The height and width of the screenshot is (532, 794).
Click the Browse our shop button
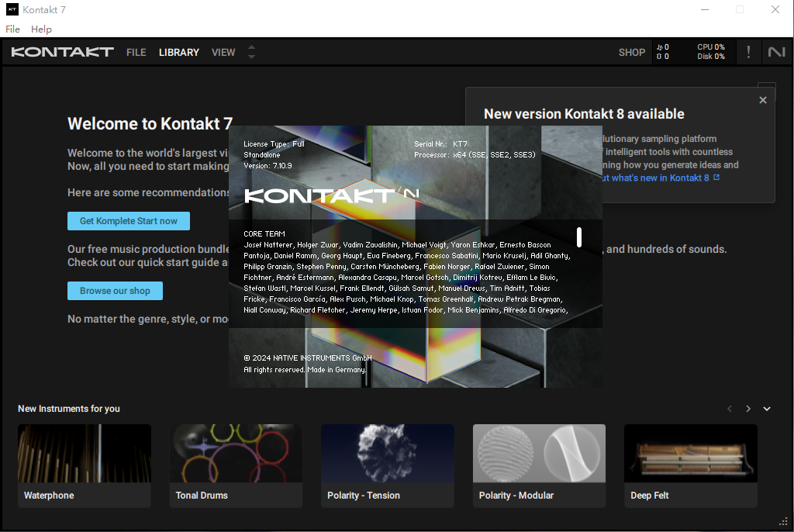[x=115, y=291]
